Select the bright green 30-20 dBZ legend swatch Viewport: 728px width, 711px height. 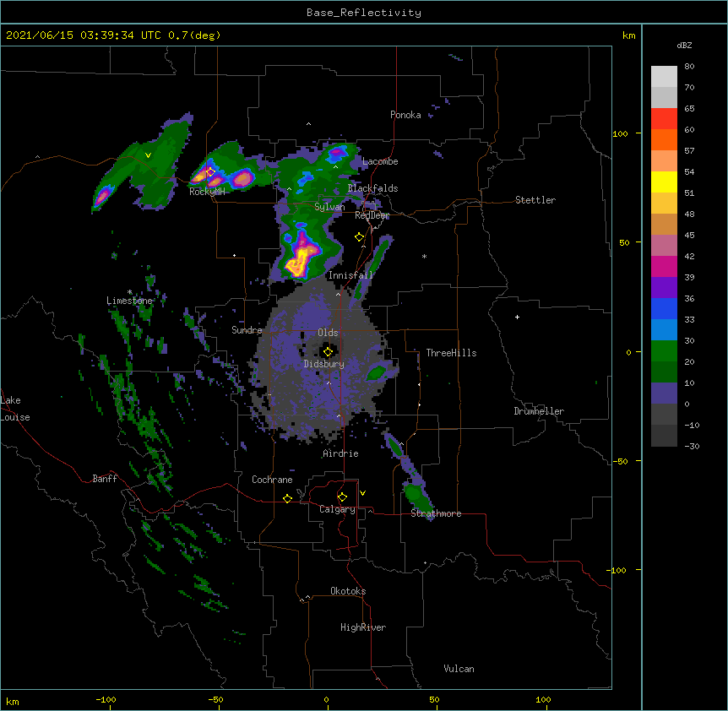[x=664, y=351]
